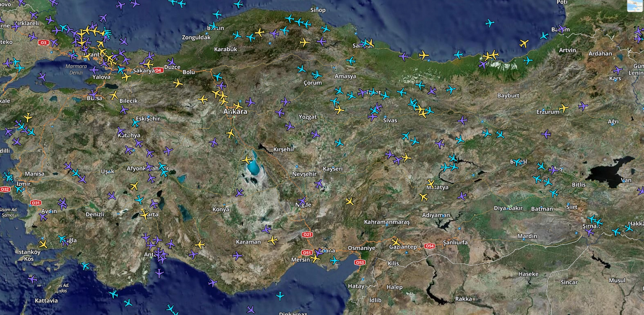
Task: Select cyan aircraft at Eskişehir label
Action: [135, 123]
